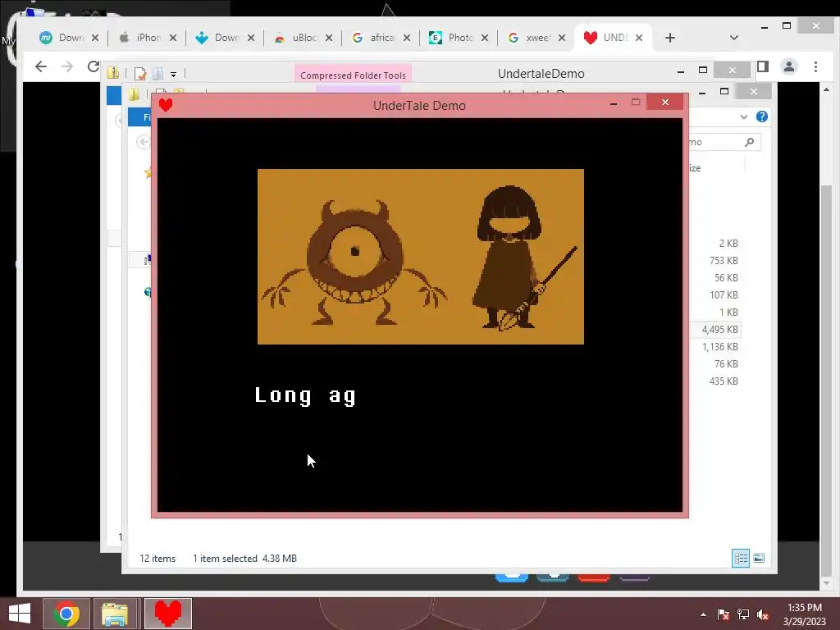Switch to the iPhone browser tab
Viewport: 840px width, 630px height.
148,38
